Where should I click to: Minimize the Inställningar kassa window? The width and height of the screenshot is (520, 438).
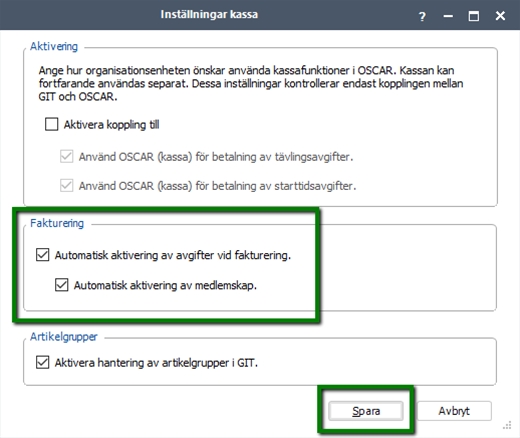[448, 16]
